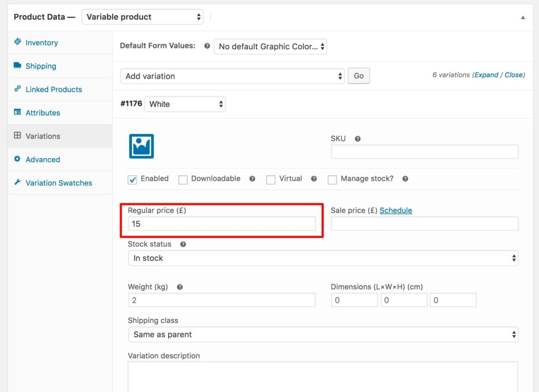Expand the Stock status In stock dropdown
This screenshot has width=539, height=392.
click(323, 258)
